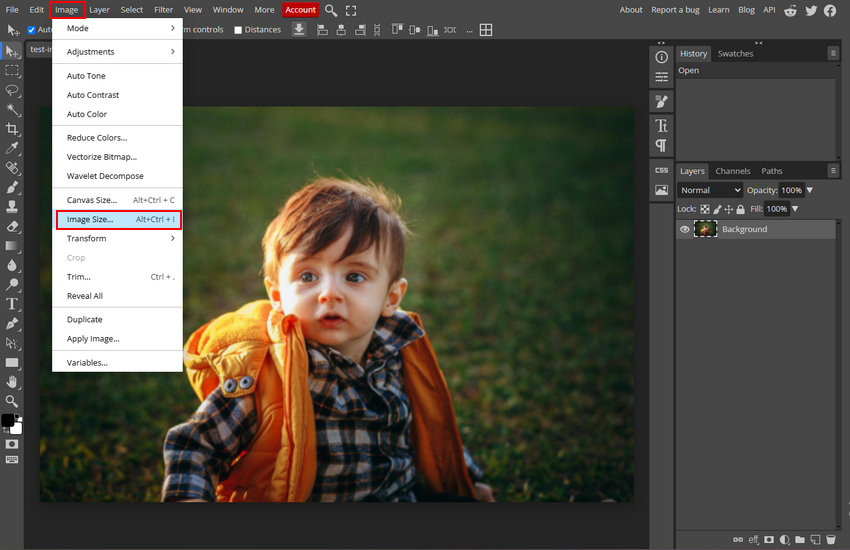The width and height of the screenshot is (850, 550).
Task: Select the Magic Wand tool
Action: click(x=11, y=109)
